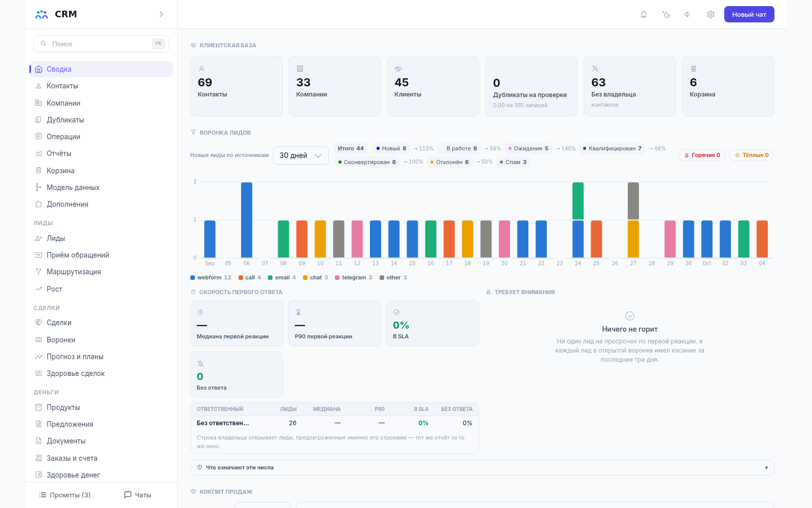Click the Модель данных icon
Screen dimensions: 812x508
[39, 187]
